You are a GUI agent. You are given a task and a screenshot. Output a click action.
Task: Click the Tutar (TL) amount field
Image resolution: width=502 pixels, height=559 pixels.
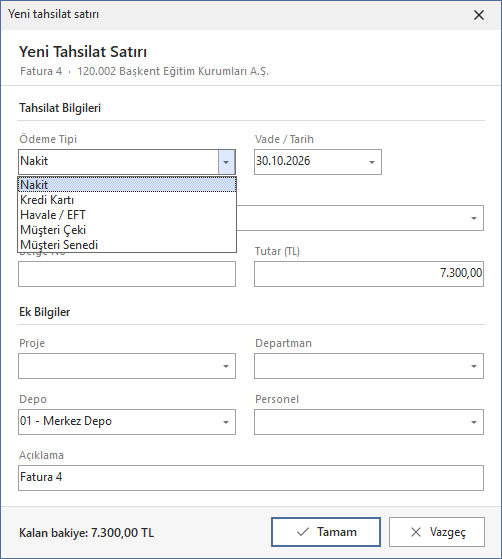click(369, 274)
